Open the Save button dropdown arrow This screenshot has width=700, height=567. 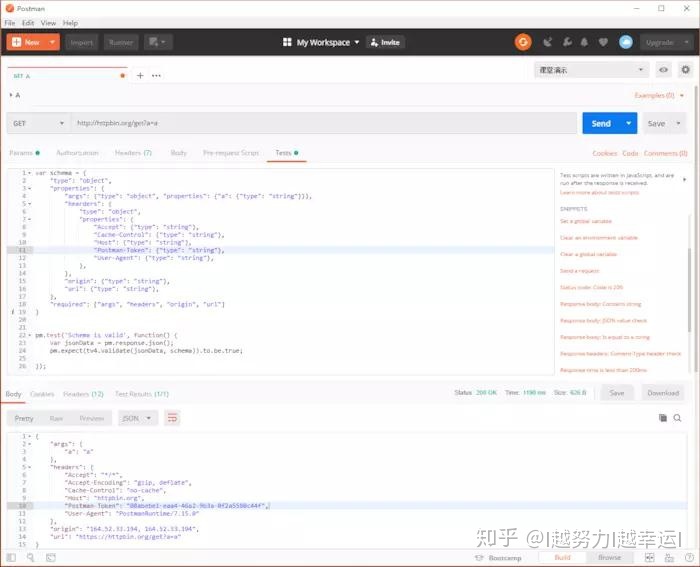coord(678,123)
